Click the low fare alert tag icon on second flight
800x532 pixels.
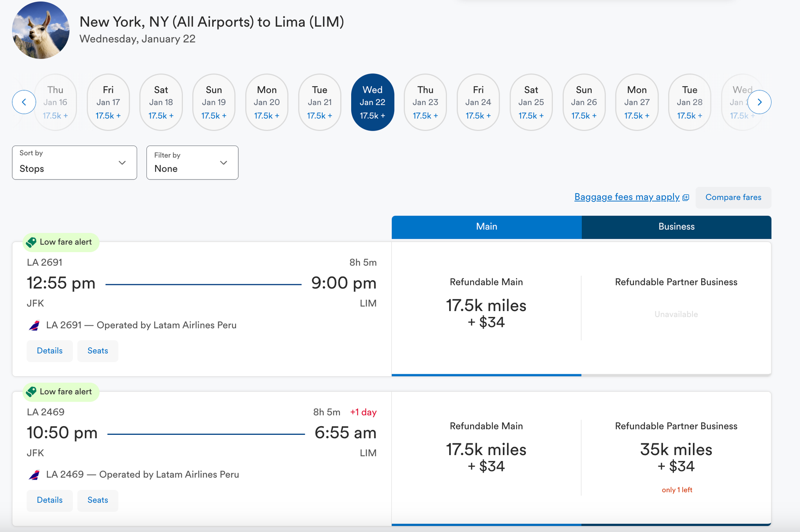pyautogui.click(x=32, y=392)
